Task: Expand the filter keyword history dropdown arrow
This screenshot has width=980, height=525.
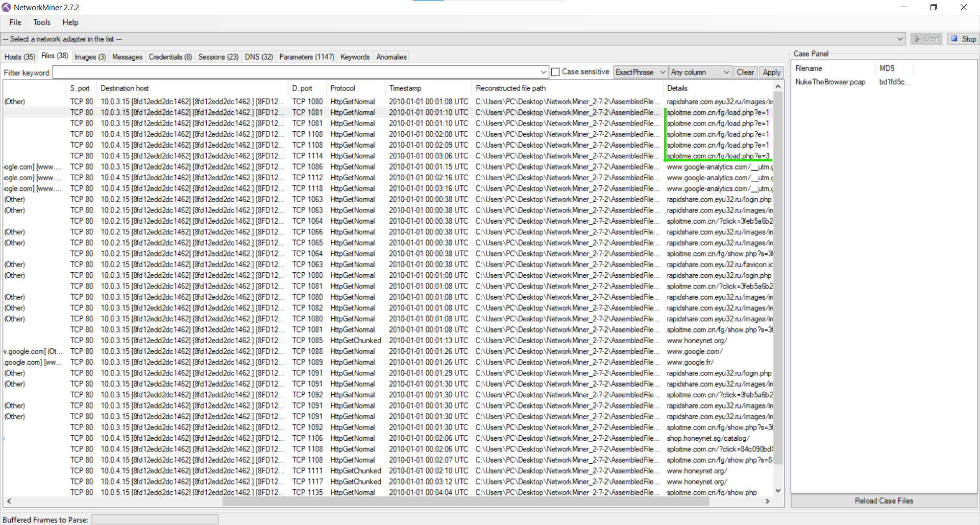Action: pos(544,72)
